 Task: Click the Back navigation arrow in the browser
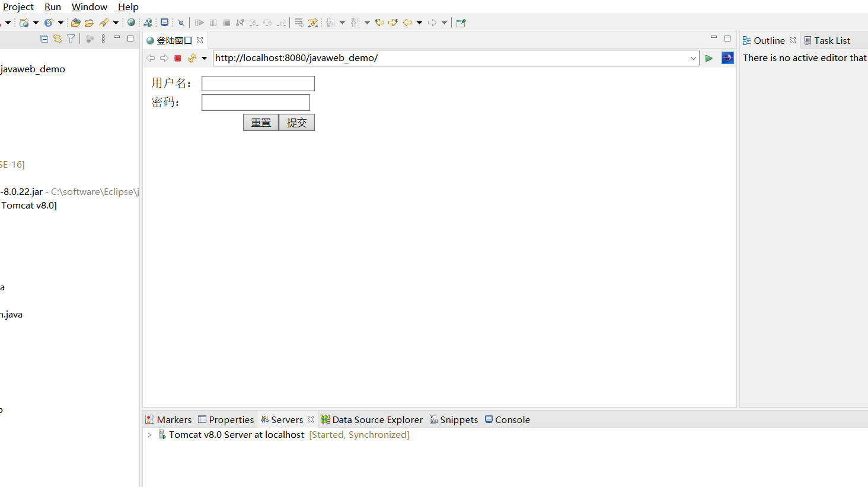(x=150, y=57)
